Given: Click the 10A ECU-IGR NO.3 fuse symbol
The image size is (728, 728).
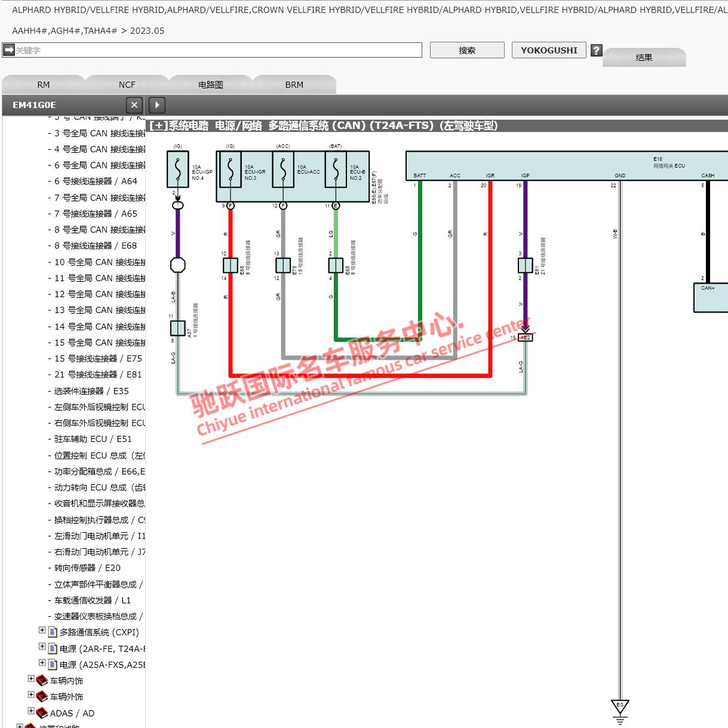Looking at the screenshot, I should tap(231, 170).
